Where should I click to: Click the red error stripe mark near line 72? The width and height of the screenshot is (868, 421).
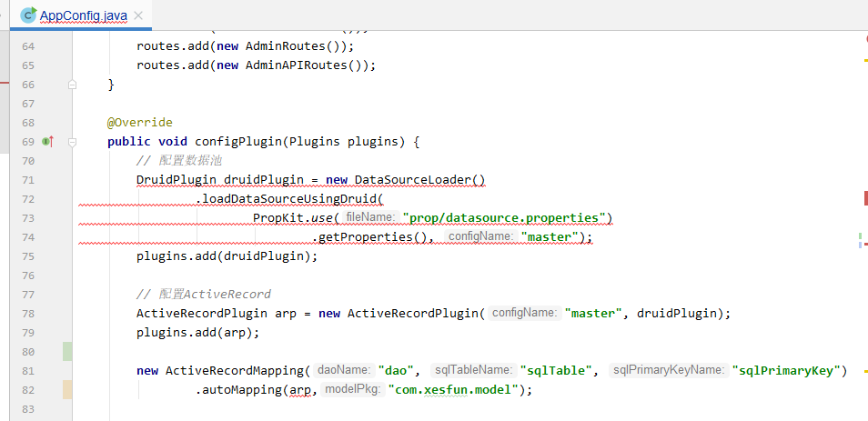tap(865, 198)
